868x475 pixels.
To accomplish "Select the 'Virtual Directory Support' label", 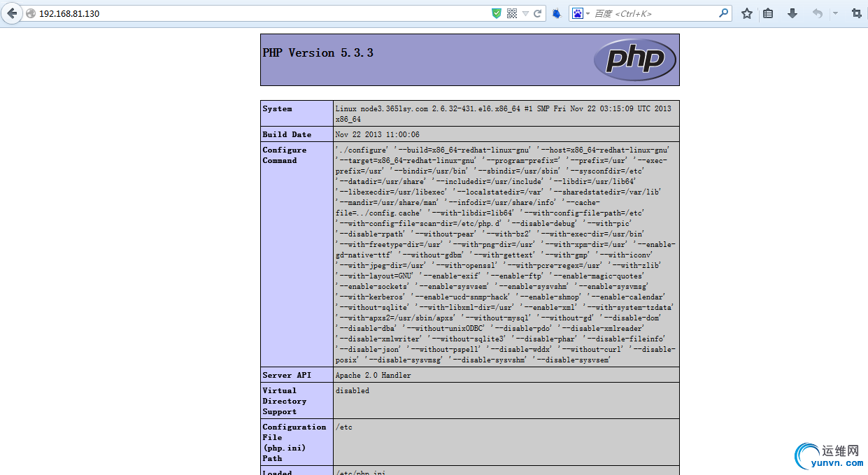I will [x=285, y=401].
